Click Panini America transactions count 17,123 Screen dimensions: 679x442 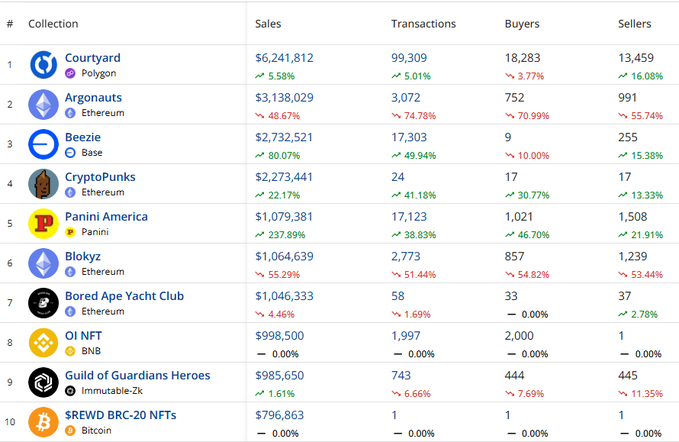(x=409, y=216)
